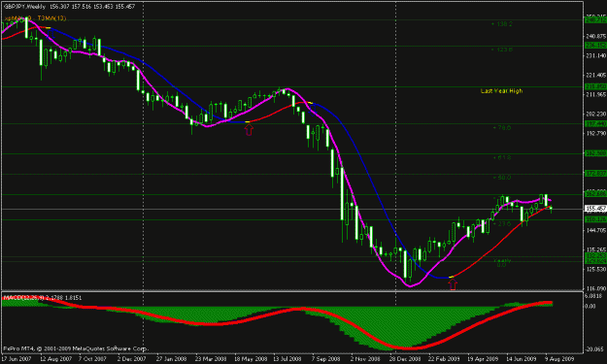607x364 pixels.
Task: Click the 22 Feb 2009 date label
Action: (444, 359)
